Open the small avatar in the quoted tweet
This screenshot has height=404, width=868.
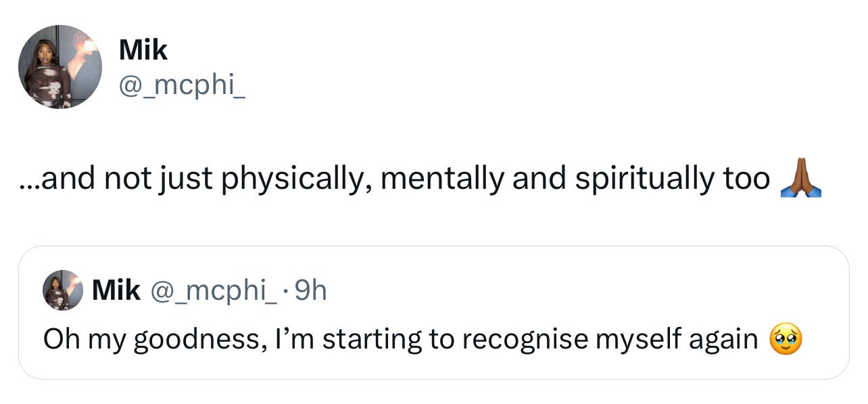(x=63, y=290)
